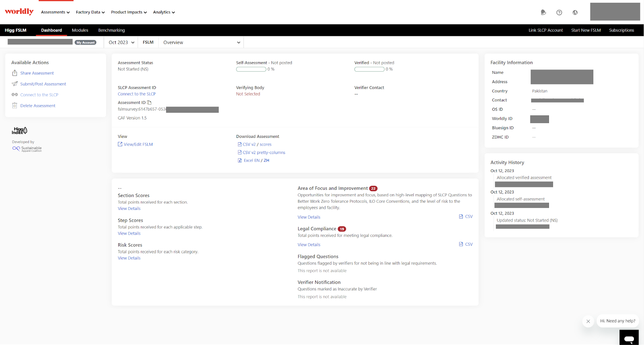Click Start New FSLM button
This screenshot has width=644, height=345.
tap(586, 31)
